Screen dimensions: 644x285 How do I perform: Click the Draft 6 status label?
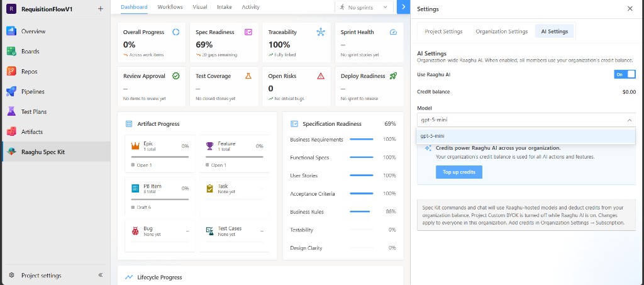click(x=144, y=208)
